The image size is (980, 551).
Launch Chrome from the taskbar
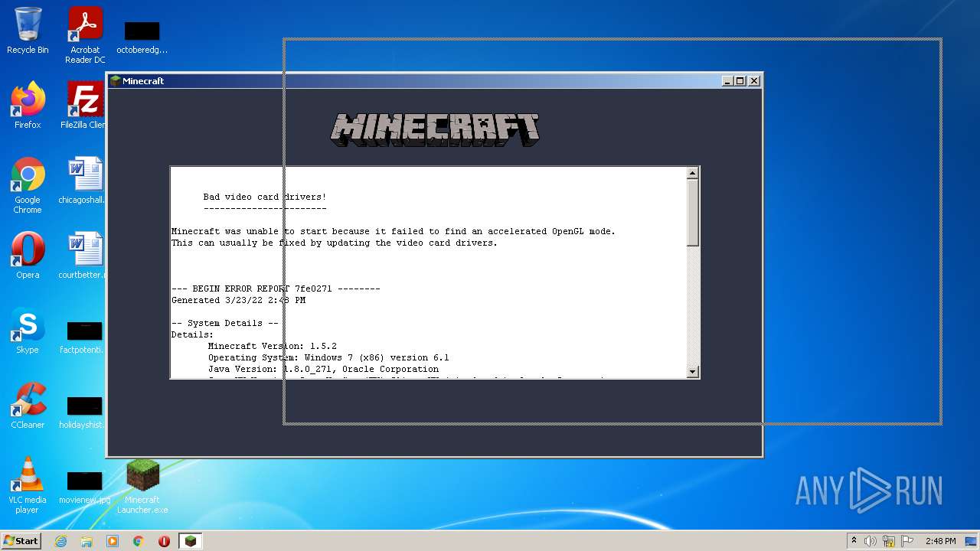[x=139, y=541]
